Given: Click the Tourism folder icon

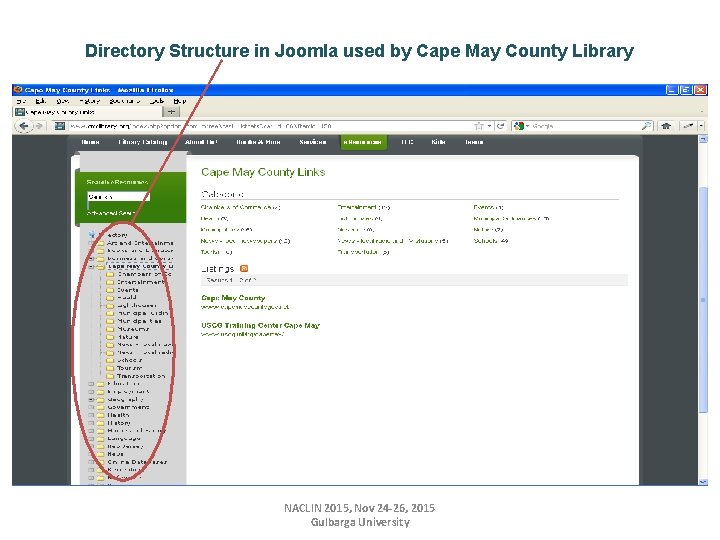Looking at the screenshot, I should pos(110,368).
